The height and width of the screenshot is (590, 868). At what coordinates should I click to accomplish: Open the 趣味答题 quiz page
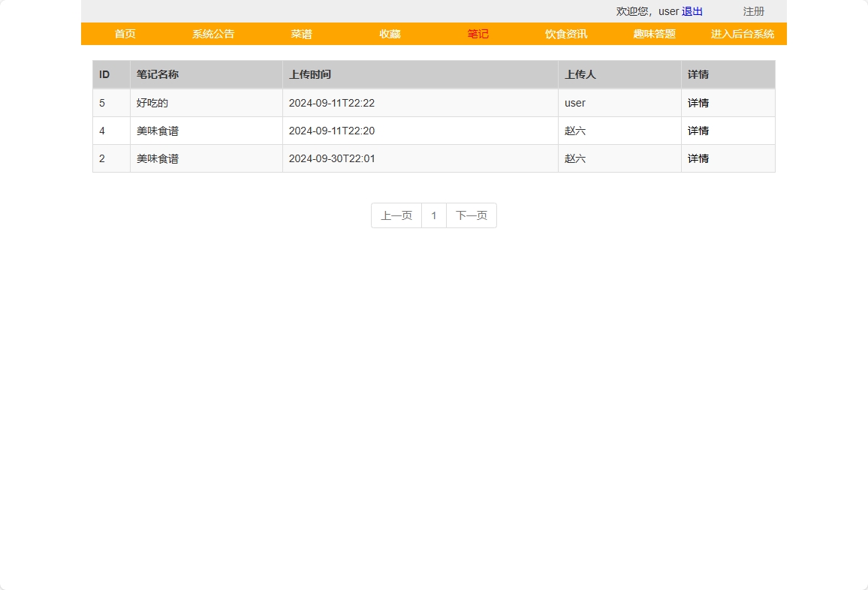coord(653,34)
